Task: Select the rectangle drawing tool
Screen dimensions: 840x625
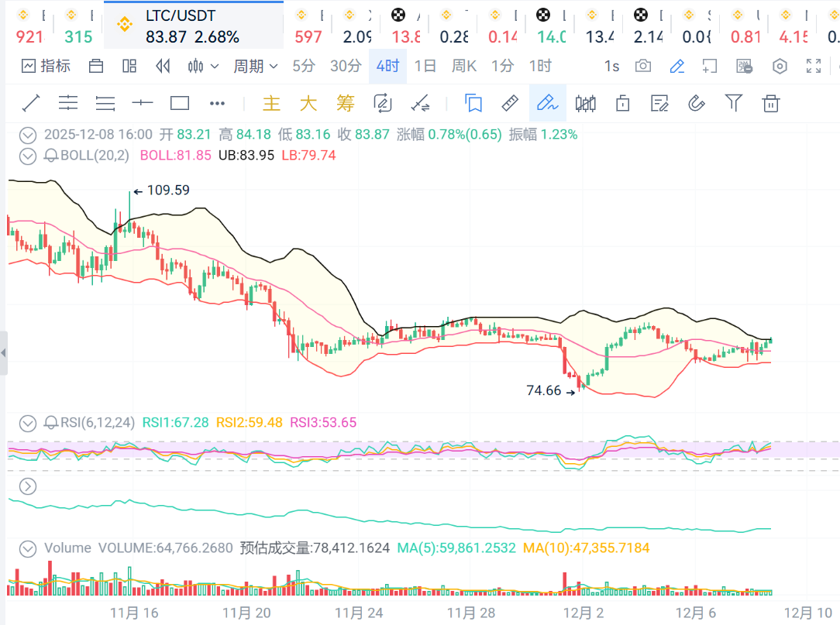Action: click(180, 103)
